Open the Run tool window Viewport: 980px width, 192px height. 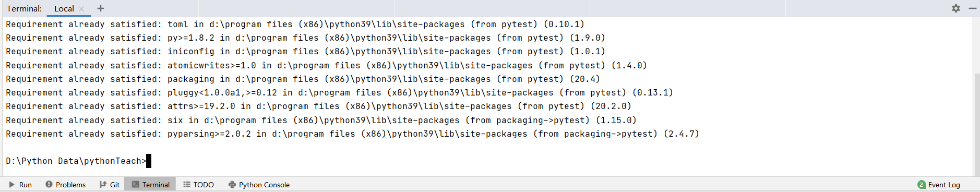tap(20, 185)
